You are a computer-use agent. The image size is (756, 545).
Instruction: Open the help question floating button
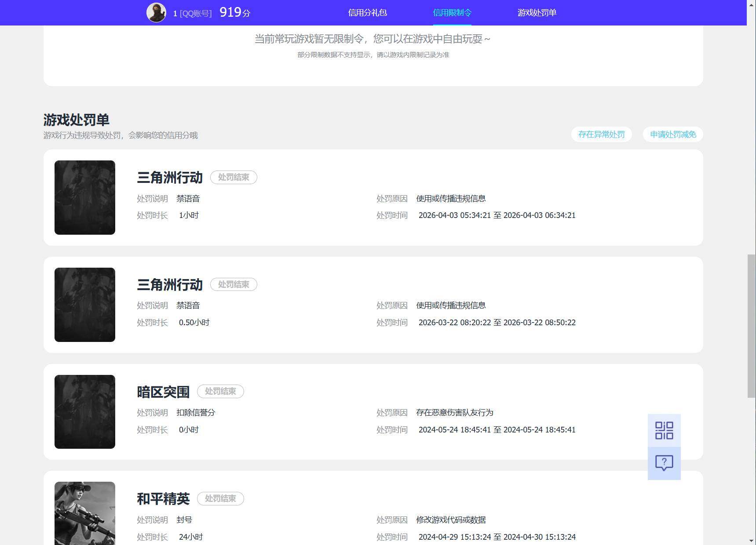664,463
